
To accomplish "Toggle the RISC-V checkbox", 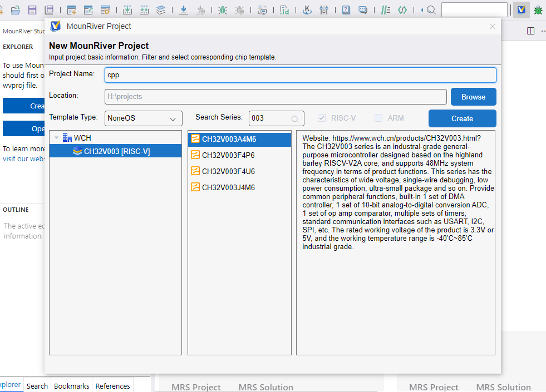I will pos(322,118).
